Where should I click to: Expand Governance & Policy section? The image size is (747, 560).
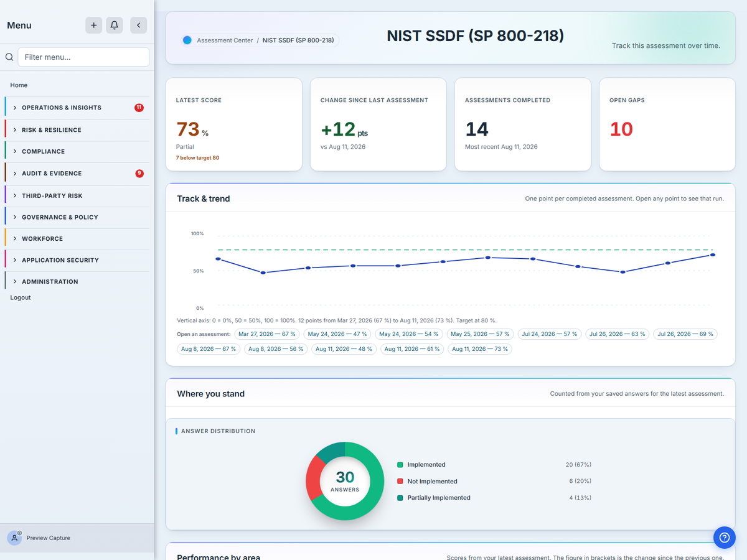[x=77, y=217]
